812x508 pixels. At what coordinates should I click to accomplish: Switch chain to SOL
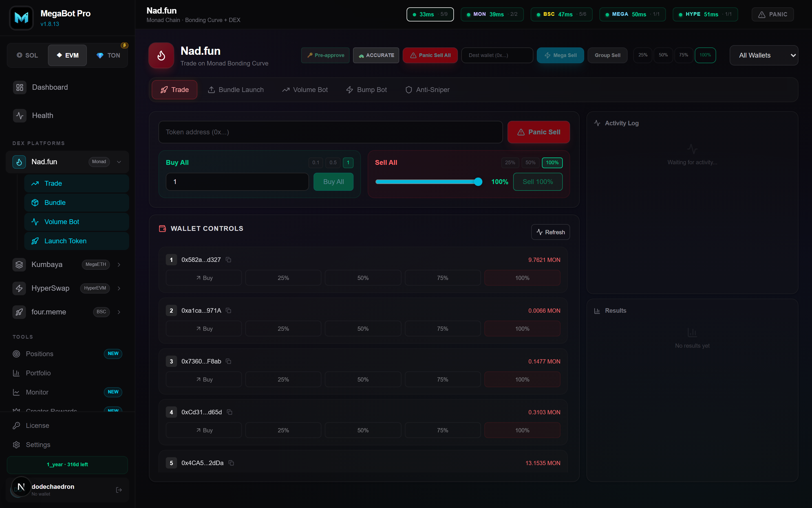pyautogui.click(x=28, y=55)
